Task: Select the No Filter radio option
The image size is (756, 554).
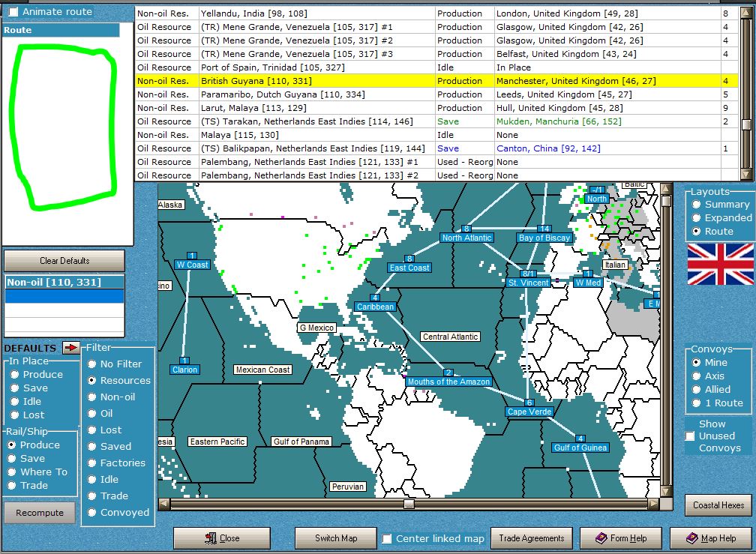Action: [x=91, y=364]
